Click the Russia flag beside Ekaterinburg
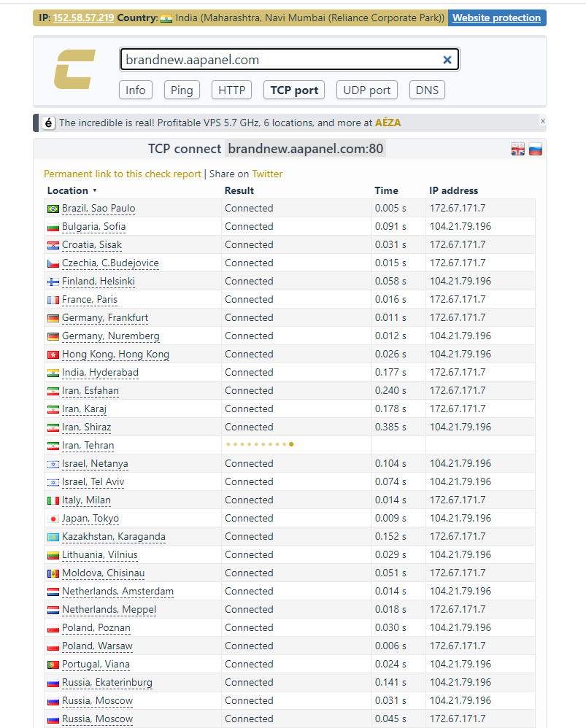 point(53,684)
